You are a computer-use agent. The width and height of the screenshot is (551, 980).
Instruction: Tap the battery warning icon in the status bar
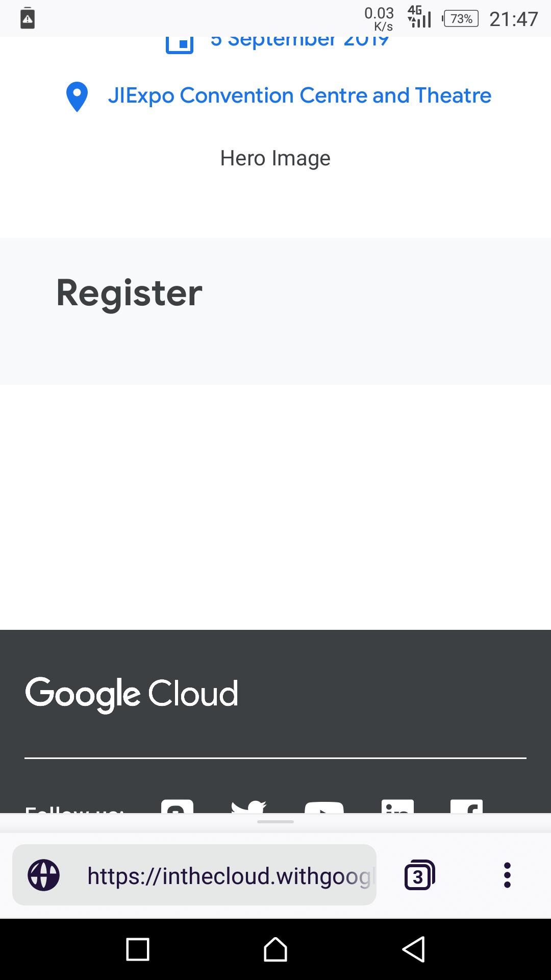coord(27,18)
